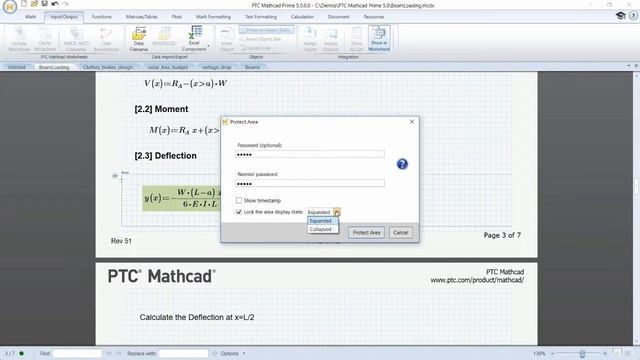The height and width of the screenshot is (360, 640).
Task: Switch to the radar_loss_budget worksheet tab
Action: pyautogui.click(x=168, y=67)
